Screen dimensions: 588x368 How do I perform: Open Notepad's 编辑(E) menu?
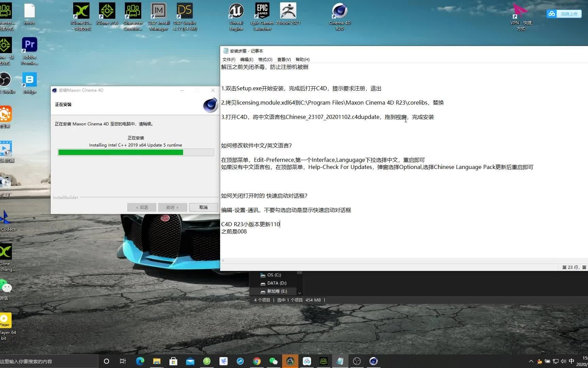(x=247, y=59)
